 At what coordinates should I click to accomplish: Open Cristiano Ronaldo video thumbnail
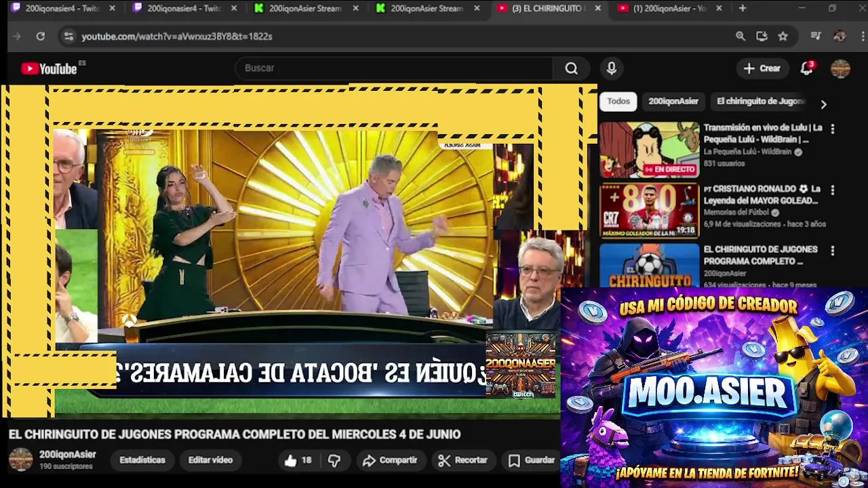(x=649, y=211)
